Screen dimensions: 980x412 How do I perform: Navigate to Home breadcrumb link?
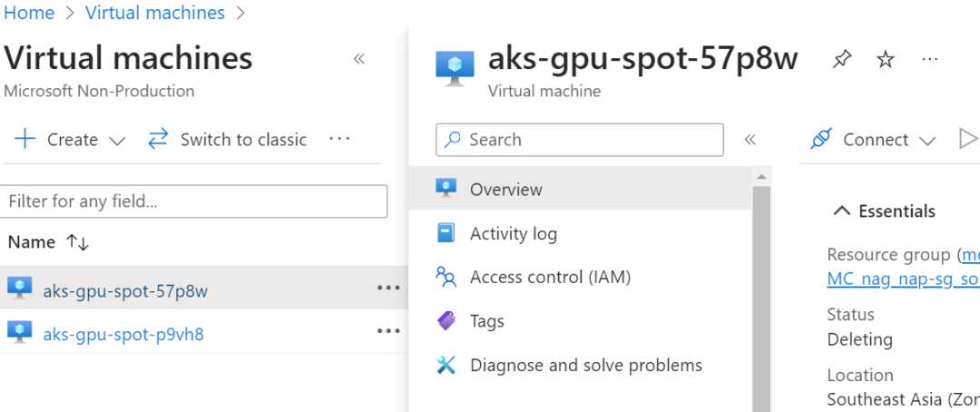pos(29,13)
